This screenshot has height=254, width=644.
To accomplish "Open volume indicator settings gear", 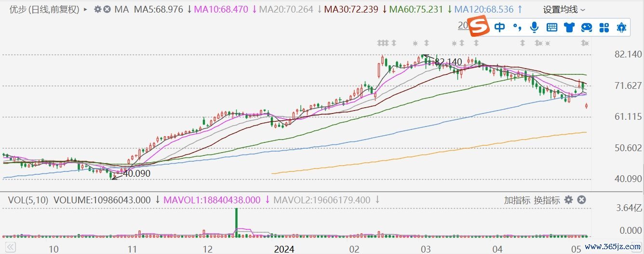I will 569,200.
